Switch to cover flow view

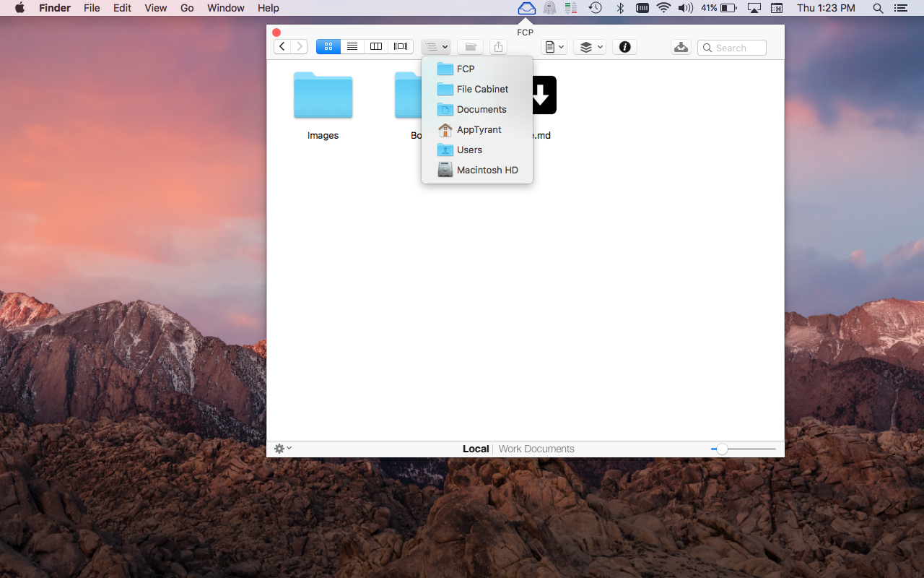(401, 47)
